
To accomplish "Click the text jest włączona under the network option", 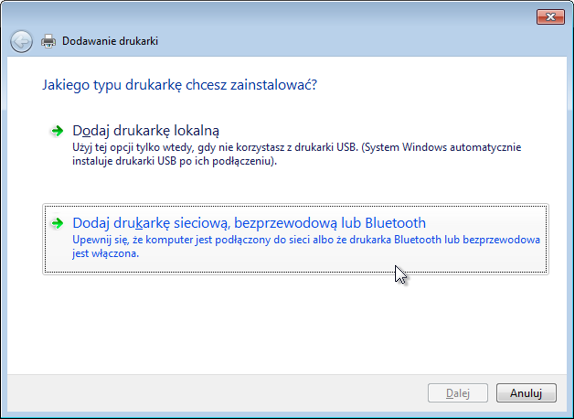I will click(x=105, y=253).
